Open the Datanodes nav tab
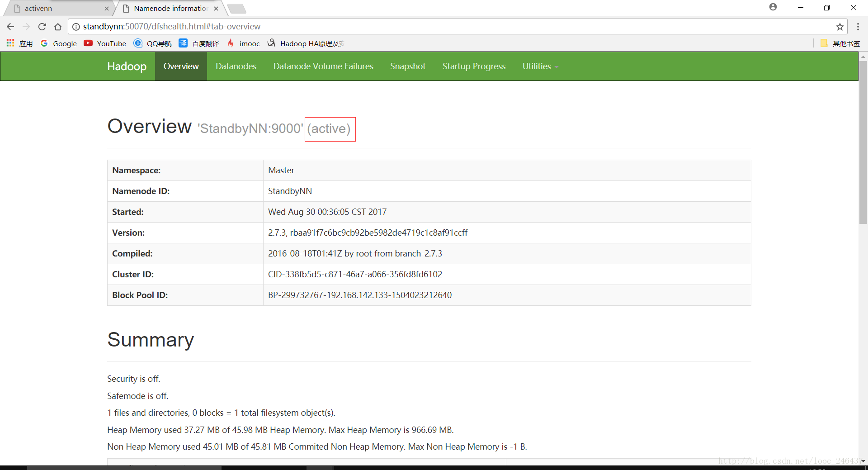 [x=236, y=66]
